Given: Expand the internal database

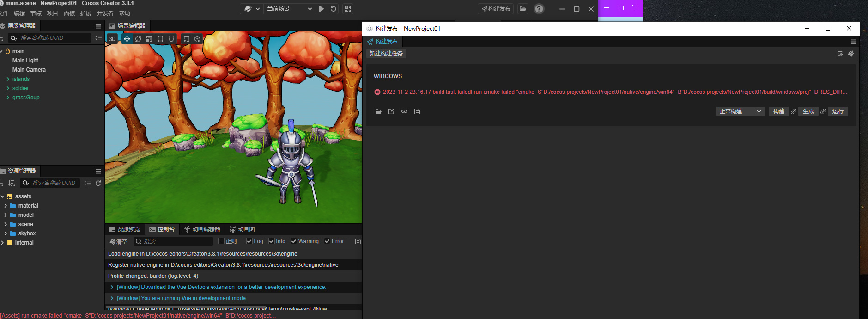Looking at the screenshot, I should coord(2,243).
